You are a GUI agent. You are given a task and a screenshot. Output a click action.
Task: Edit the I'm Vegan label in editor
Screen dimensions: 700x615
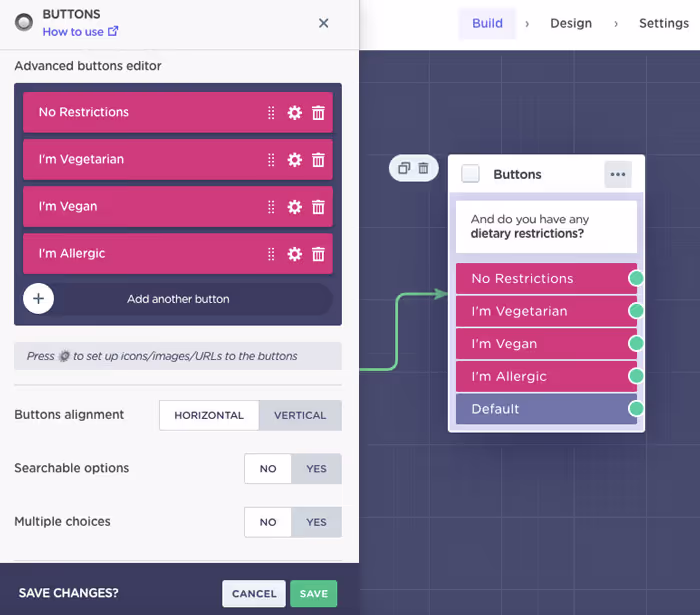[x=67, y=207]
